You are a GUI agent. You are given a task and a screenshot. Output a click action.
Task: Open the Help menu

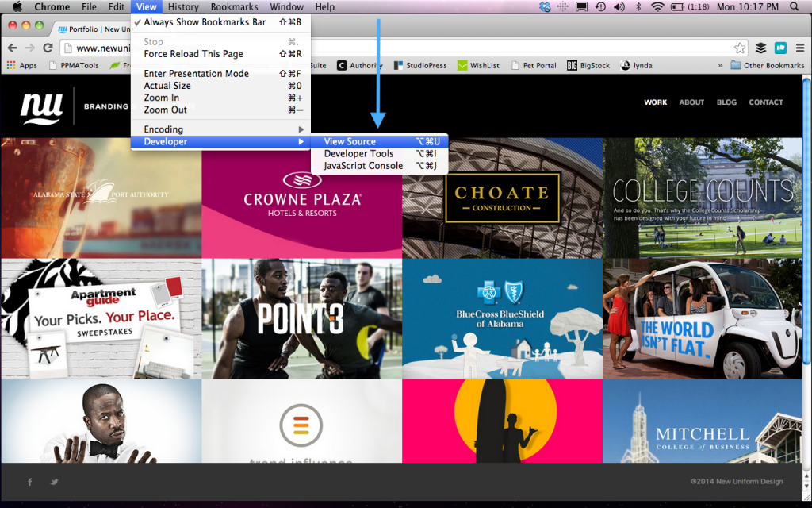click(x=324, y=6)
